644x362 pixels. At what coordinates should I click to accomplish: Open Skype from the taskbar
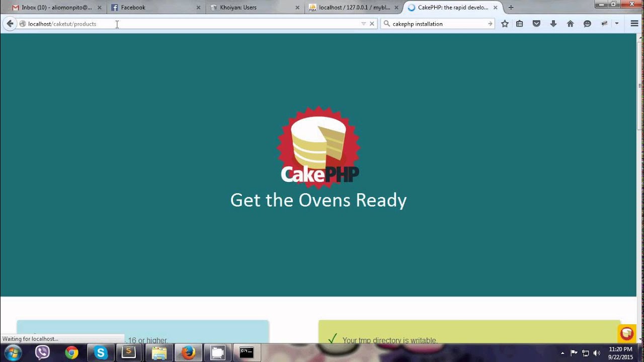point(101,353)
